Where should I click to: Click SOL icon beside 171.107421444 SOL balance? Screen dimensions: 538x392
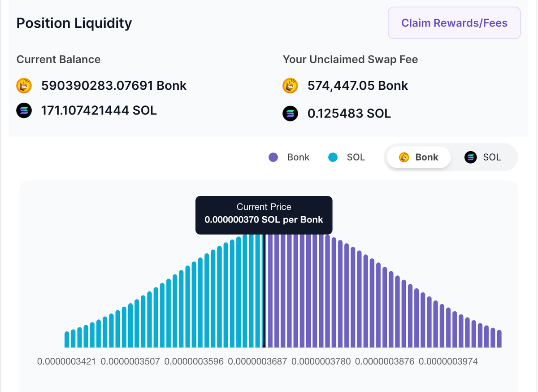coord(24,110)
